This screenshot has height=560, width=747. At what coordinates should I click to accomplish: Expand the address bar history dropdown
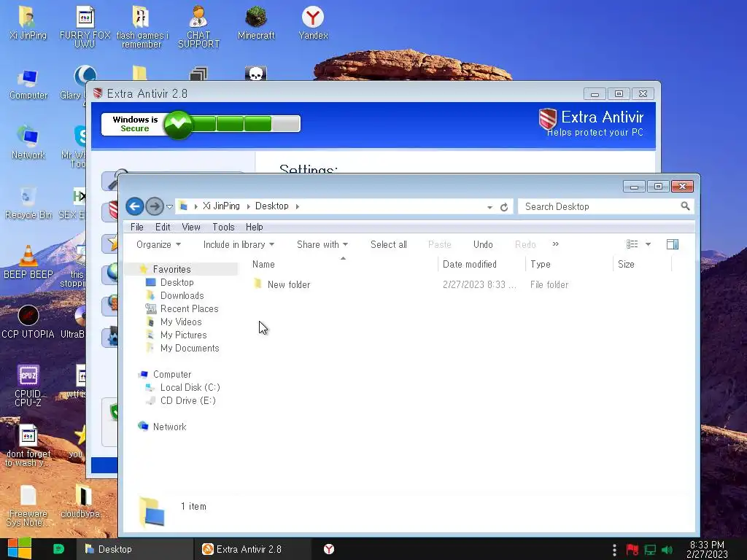click(x=489, y=207)
